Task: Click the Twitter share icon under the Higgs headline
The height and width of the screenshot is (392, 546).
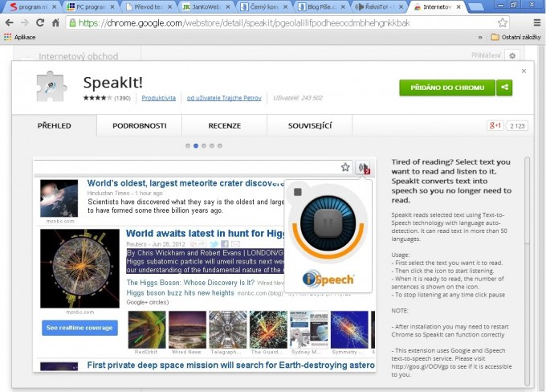Action: 214,244
